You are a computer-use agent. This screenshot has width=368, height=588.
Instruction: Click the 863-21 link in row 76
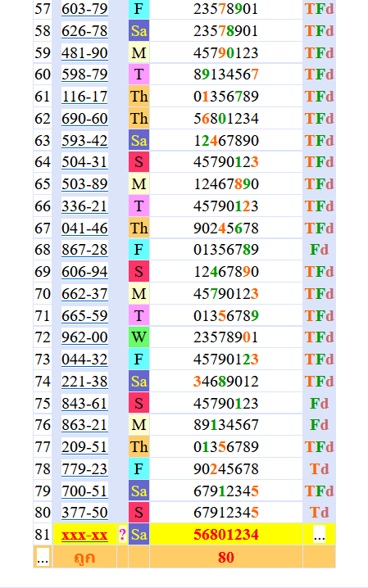pyautogui.click(x=84, y=425)
